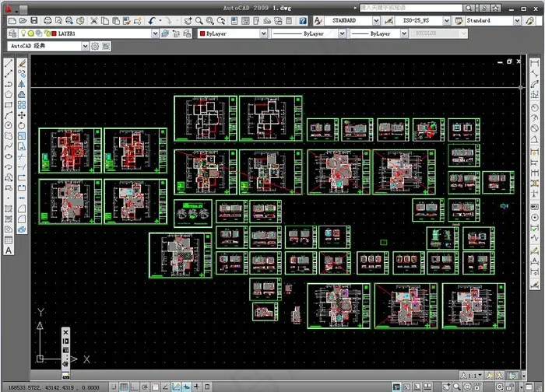
Task: Choose the Move modify tool
Action: coord(22,114)
